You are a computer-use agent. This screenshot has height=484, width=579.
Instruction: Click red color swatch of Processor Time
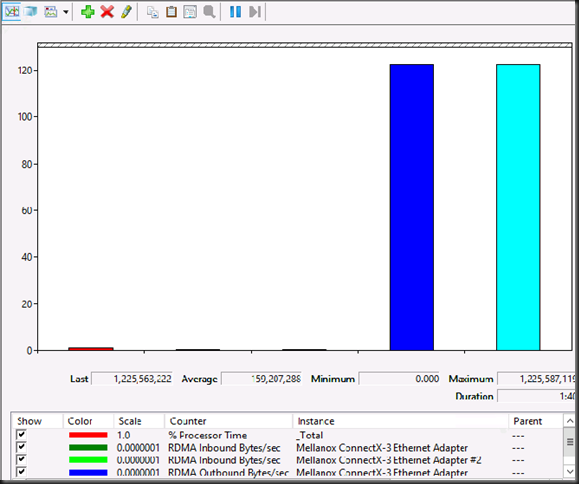pos(88,435)
